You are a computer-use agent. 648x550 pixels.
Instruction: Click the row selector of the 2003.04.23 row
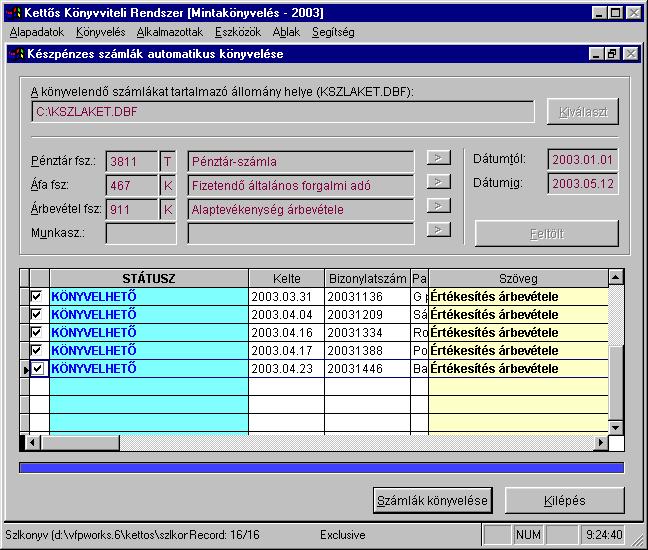[25, 369]
